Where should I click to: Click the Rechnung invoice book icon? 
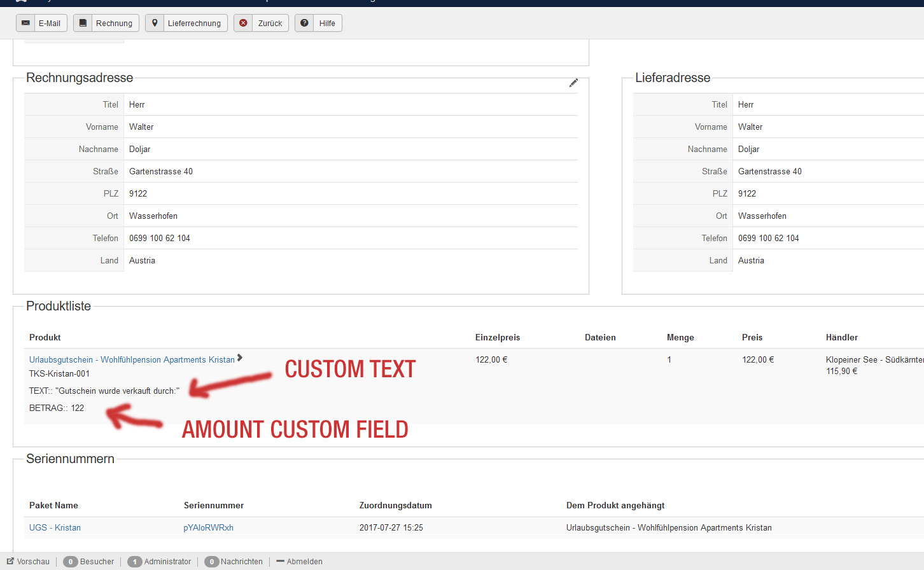[83, 23]
